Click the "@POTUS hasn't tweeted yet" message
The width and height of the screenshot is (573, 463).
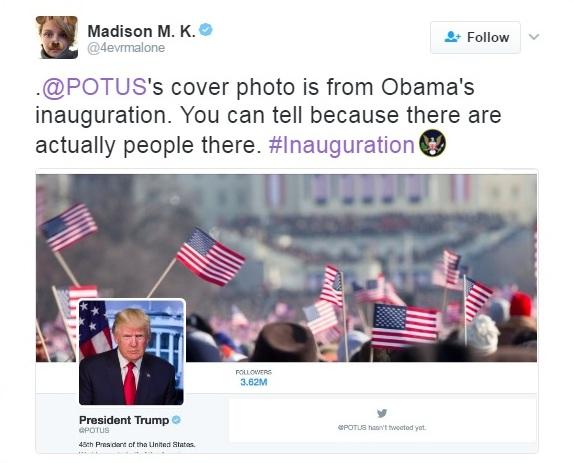(x=382, y=428)
